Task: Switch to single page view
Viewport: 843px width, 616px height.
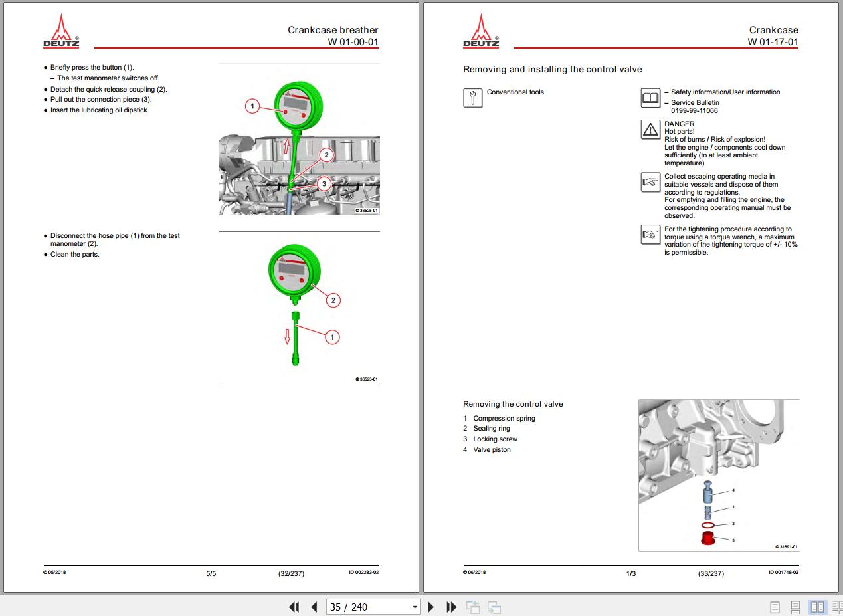Action: (x=775, y=607)
